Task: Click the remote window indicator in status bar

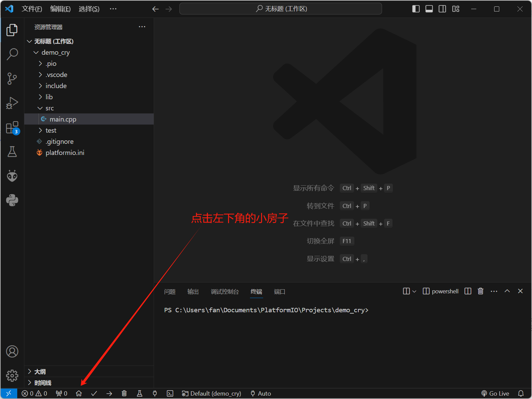Action: pos(9,393)
